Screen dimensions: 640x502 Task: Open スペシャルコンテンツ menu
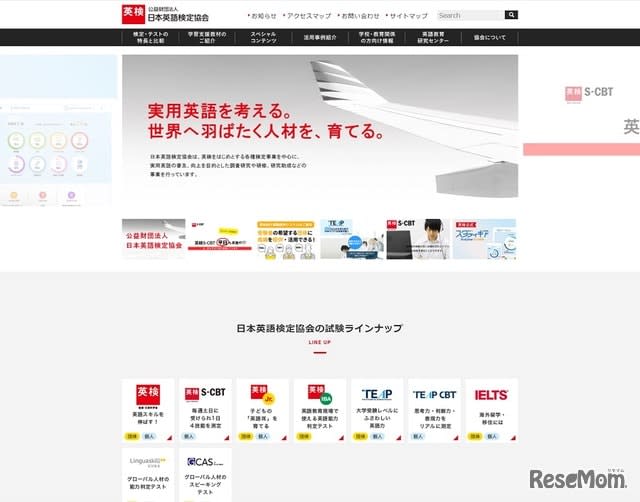click(263, 38)
